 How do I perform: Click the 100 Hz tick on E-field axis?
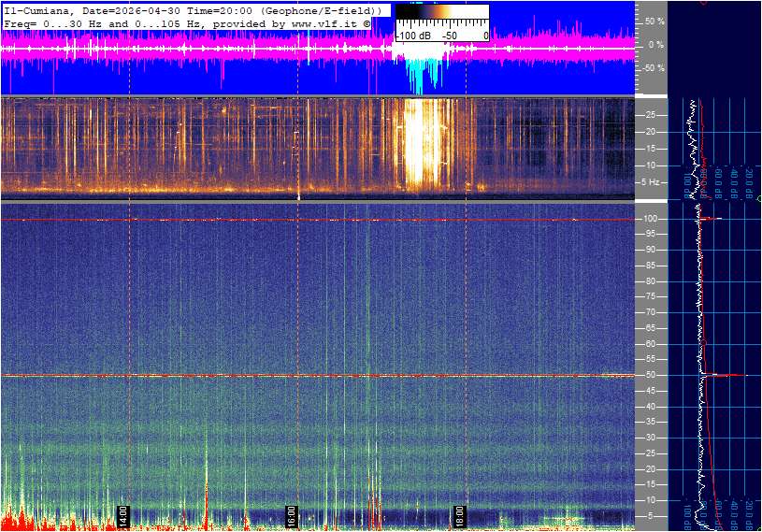(650, 219)
